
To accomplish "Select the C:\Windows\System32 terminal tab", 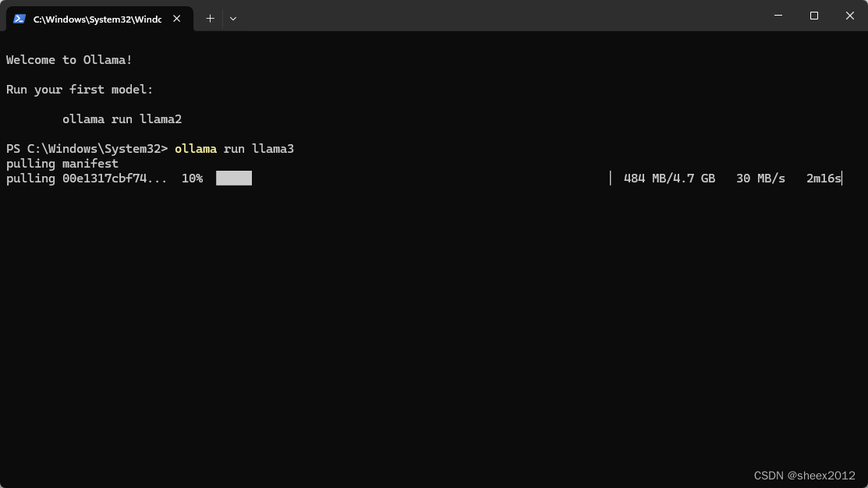I will coord(100,19).
